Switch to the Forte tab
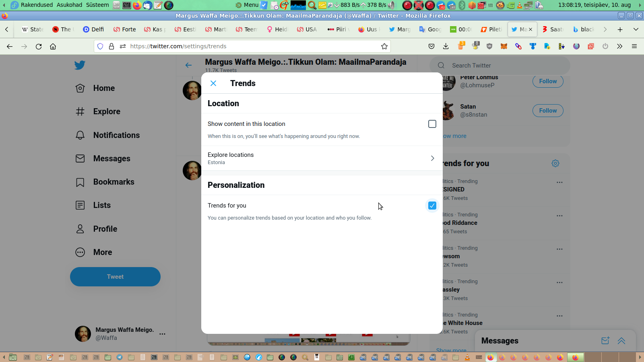Viewport: 644px width, 362px height. coord(124,29)
